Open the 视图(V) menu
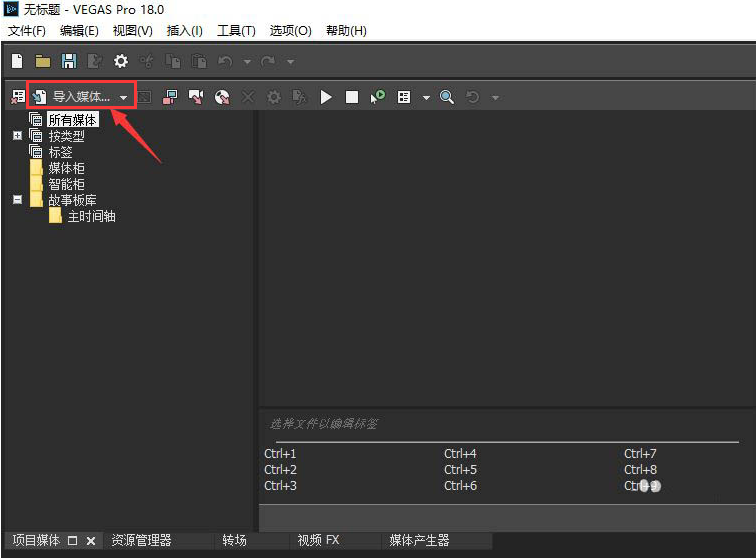Screen dimensions: 756x558 [x=133, y=31]
